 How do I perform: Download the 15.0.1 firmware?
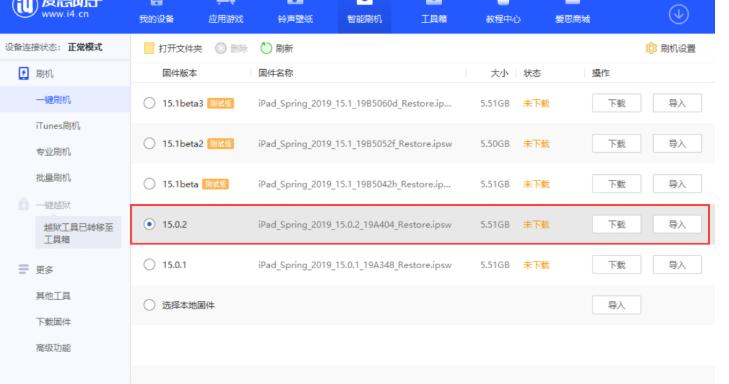(x=616, y=265)
